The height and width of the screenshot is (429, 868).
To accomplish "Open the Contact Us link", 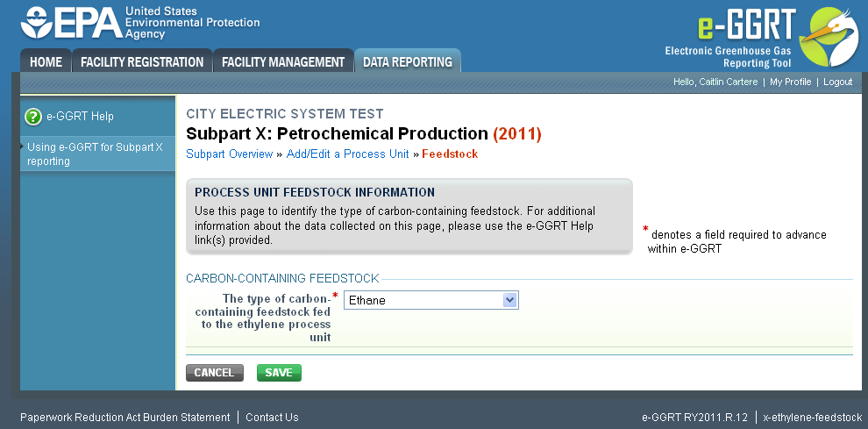I will click(x=272, y=418).
